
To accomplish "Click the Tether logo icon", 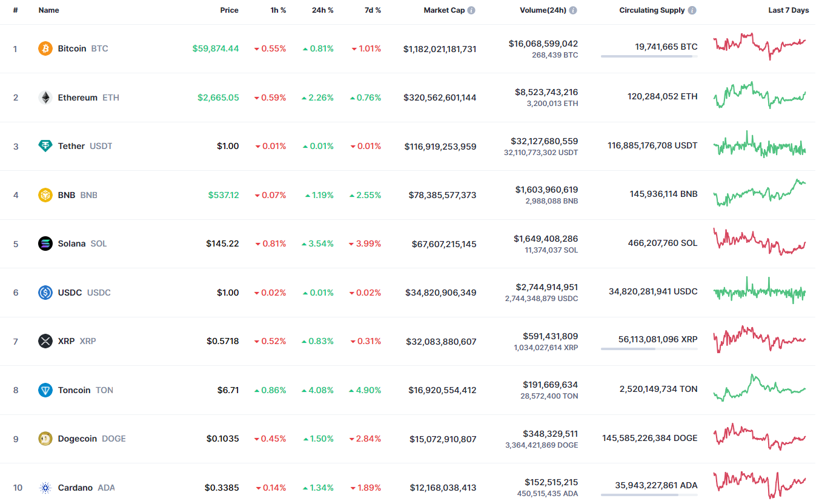I will pyautogui.click(x=45, y=146).
